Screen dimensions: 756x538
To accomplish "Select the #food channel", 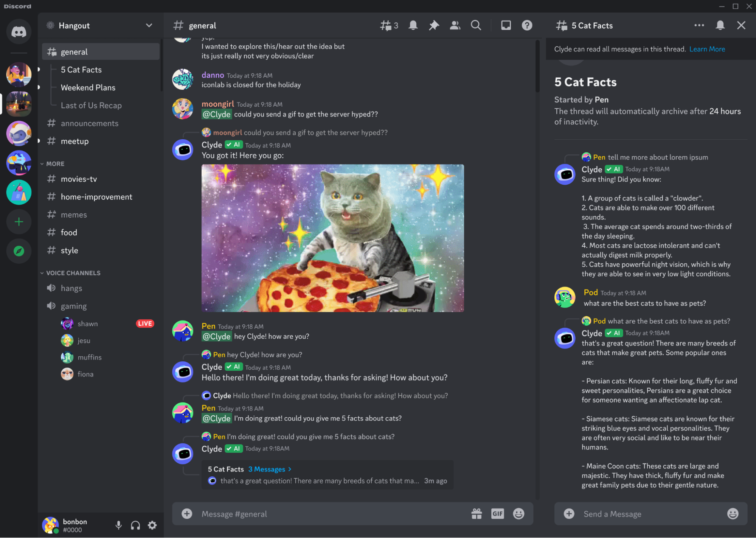I will 69,232.
